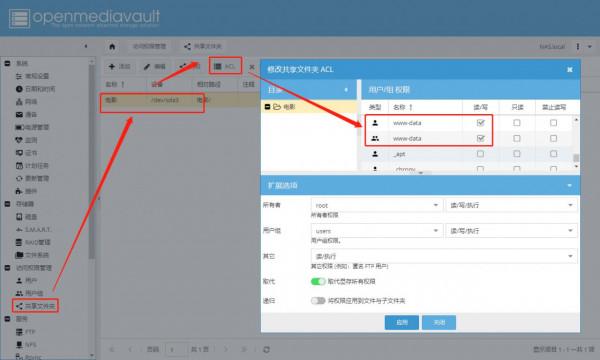Screen dimensions: 600x360
Task: Turn on the Recursive apply-to-subfolders switch
Action: click(x=318, y=301)
